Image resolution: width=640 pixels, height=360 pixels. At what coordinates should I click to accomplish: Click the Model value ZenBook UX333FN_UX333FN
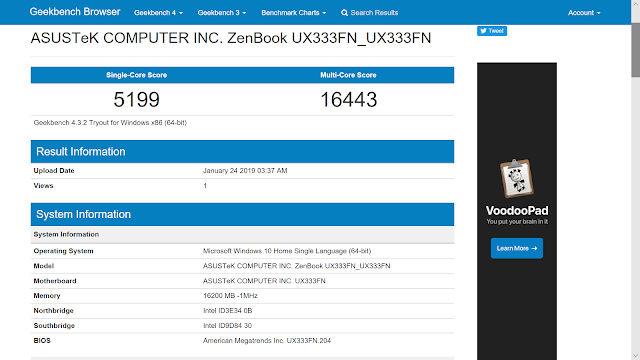tap(297, 266)
